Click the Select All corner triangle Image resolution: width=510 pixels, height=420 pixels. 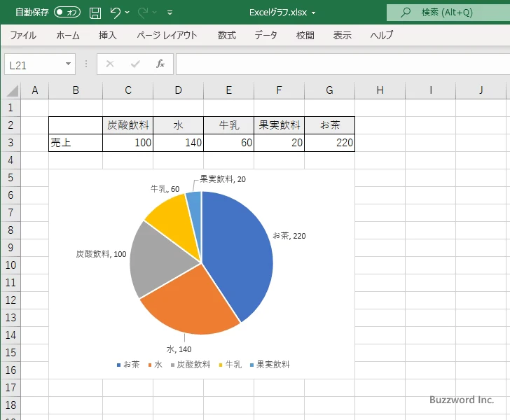point(12,90)
